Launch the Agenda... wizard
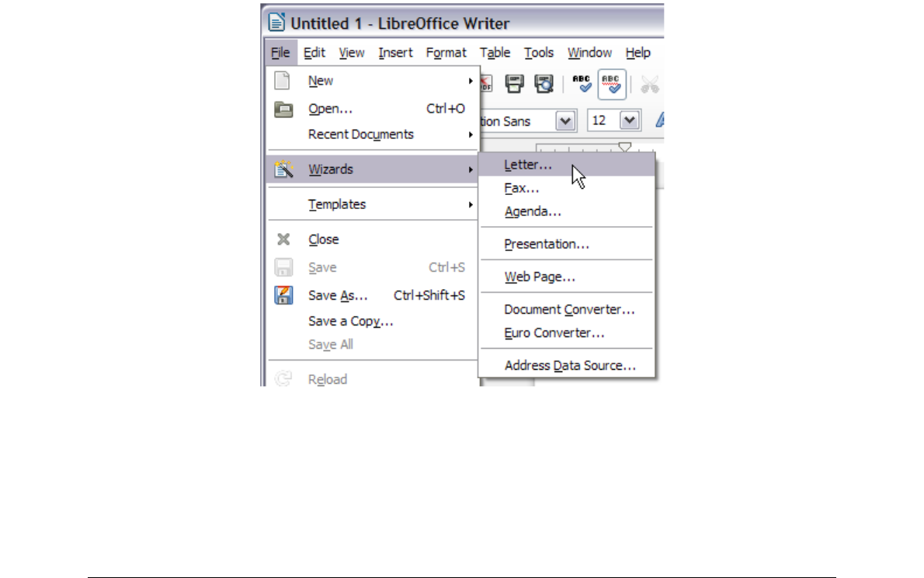The height and width of the screenshot is (578, 924). (567, 212)
